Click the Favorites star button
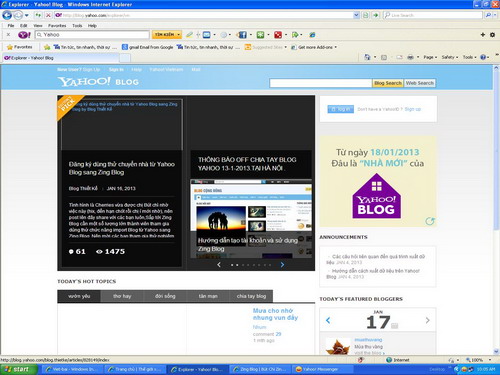 [19, 47]
